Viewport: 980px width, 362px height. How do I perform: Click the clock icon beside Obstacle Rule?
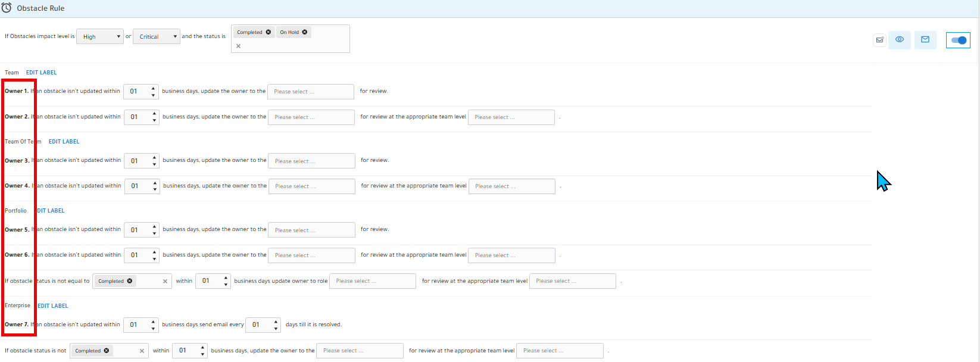(x=7, y=8)
